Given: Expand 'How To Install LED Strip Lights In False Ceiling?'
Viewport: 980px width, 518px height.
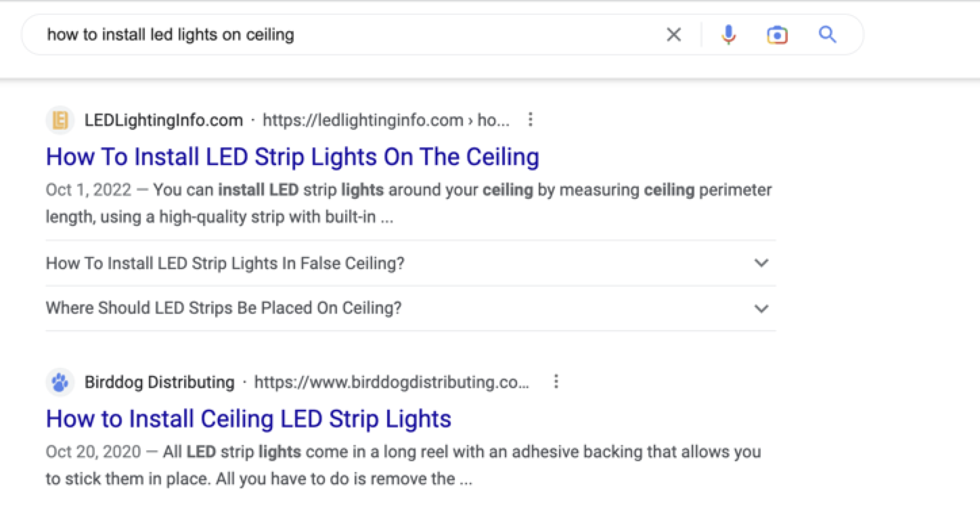Looking at the screenshot, I should (x=761, y=264).
